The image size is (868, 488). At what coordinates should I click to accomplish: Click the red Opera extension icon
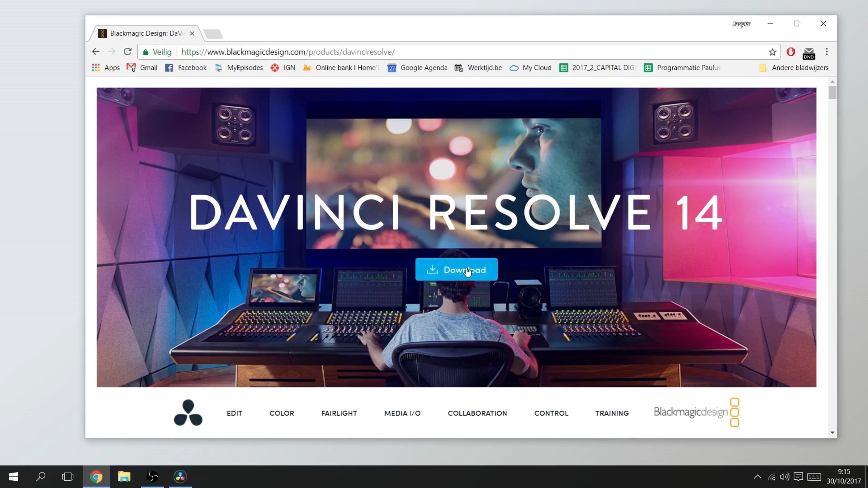click(x=791, y=52)
